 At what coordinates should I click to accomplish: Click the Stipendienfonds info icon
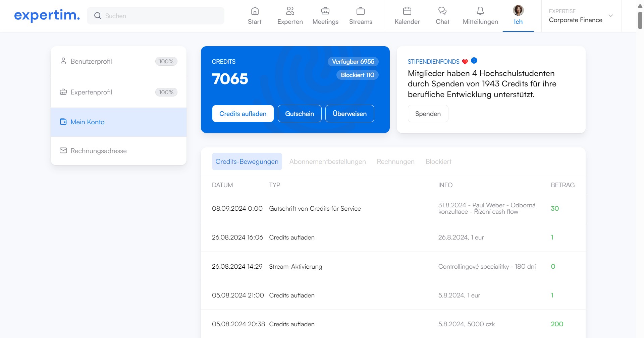(474, 61)
